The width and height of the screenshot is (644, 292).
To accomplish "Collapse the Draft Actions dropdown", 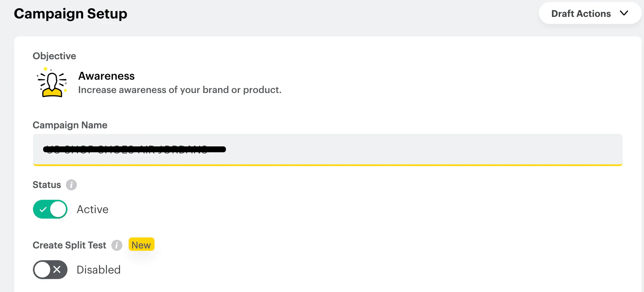I will 589,13.
